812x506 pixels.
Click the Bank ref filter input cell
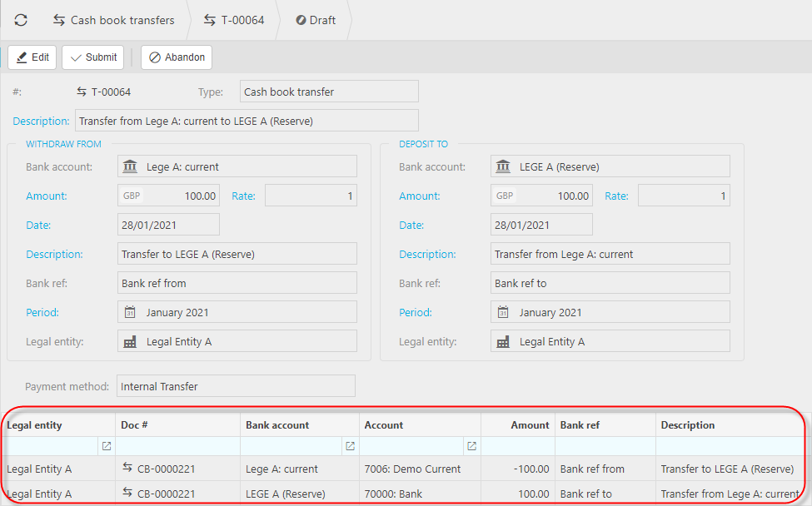coord(605,446)
